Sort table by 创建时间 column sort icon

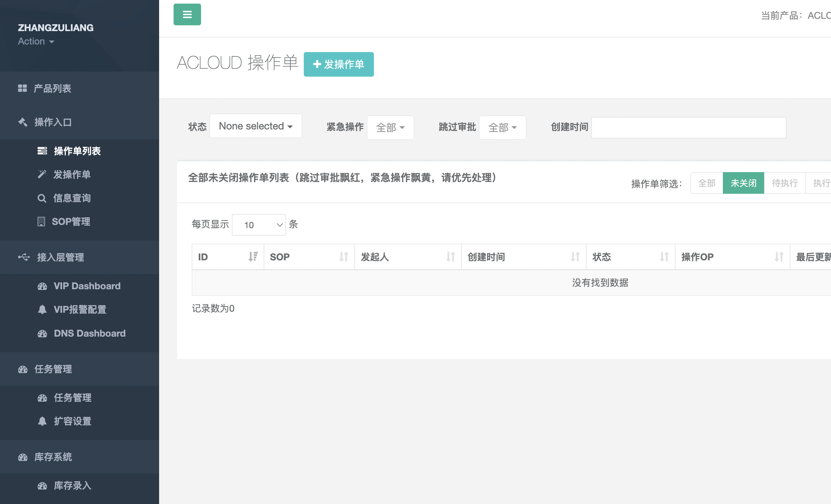point(575,257)
